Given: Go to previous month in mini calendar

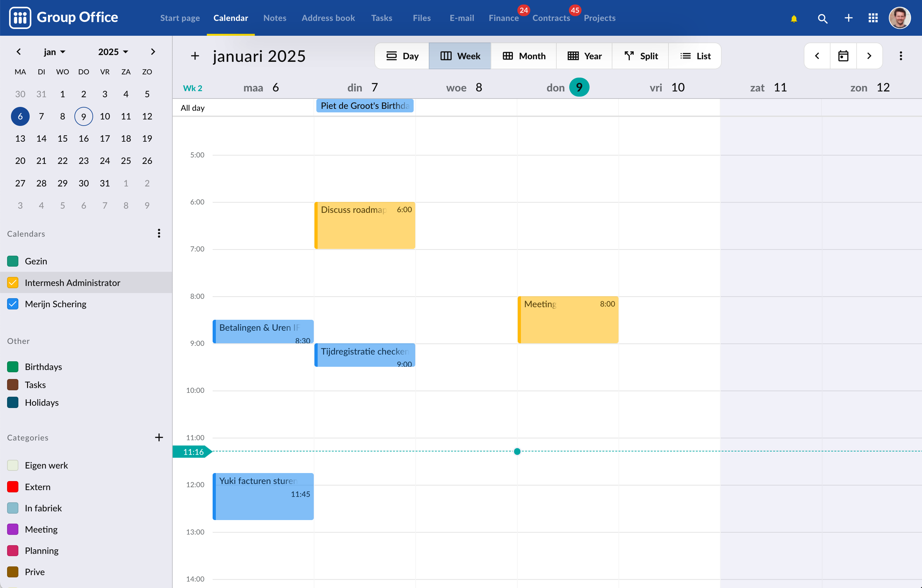Looking at the screenshot, I should click(x=18, y=52).
